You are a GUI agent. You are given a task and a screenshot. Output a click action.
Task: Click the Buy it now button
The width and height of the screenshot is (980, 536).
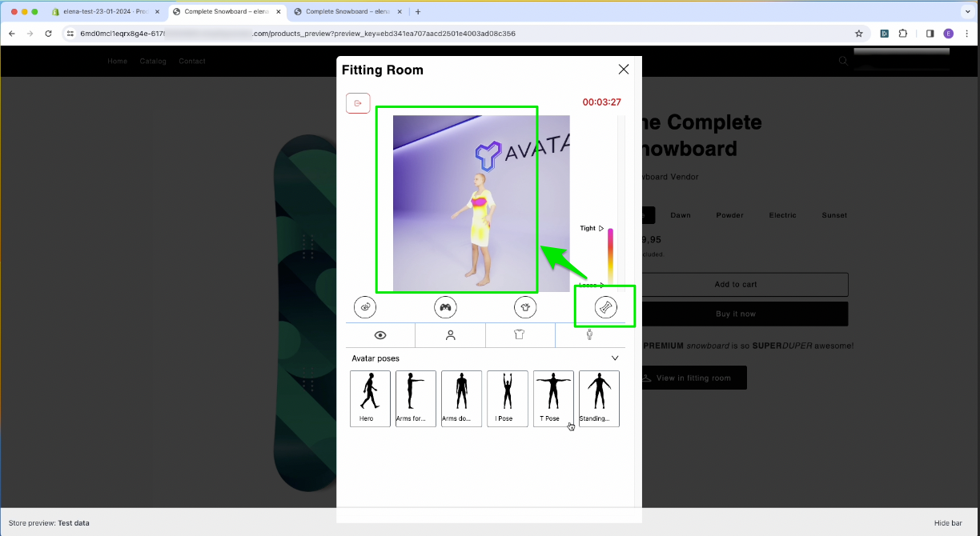point(736,314)
